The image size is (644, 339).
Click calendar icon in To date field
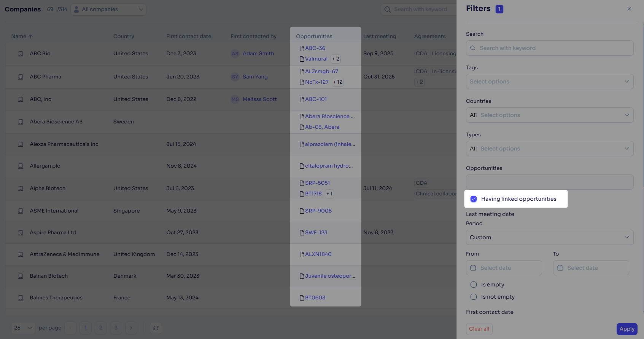(560, 268)
